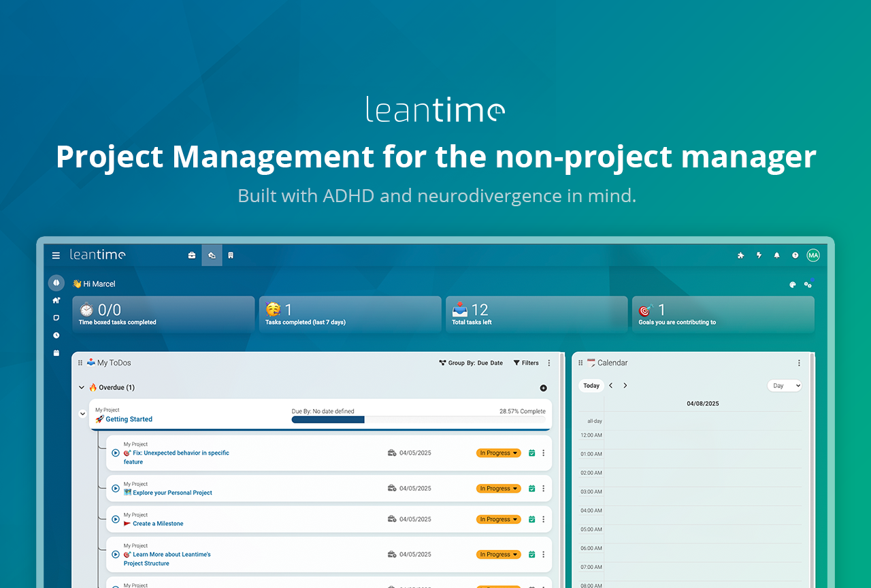The height and width of the screenshot is (588, 871).
Task: Start timer on Explore your Personal Project
Action: point(116,488)
